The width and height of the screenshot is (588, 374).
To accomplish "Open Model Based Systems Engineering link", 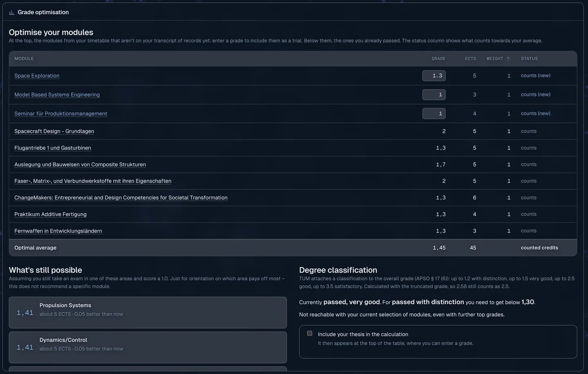I will pyautogui.click(x=57, y=94).
